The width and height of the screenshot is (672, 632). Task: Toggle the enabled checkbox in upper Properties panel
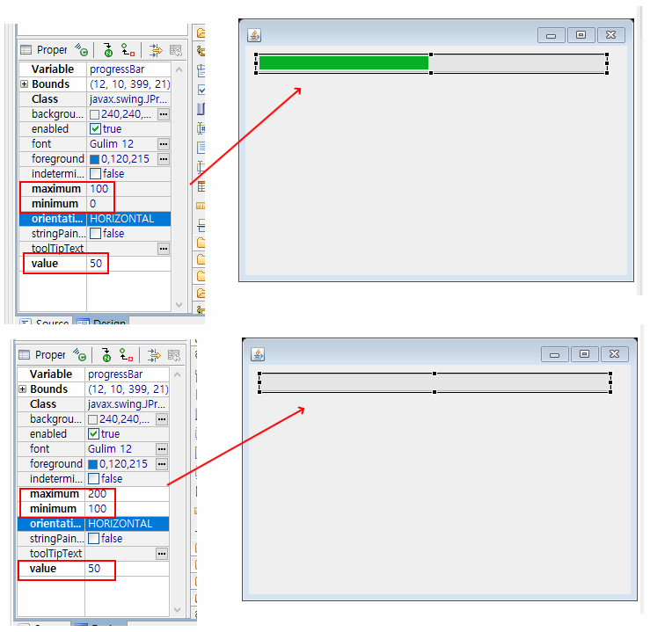tap(95, 129)
